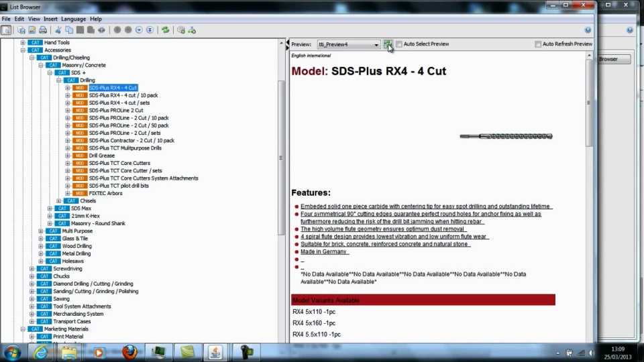This screenshot has width=644, height=362.
Task: Select 'SDS-Plus RX4 - 4 cut / 10 pack'
Action: (x=123, y=95)
